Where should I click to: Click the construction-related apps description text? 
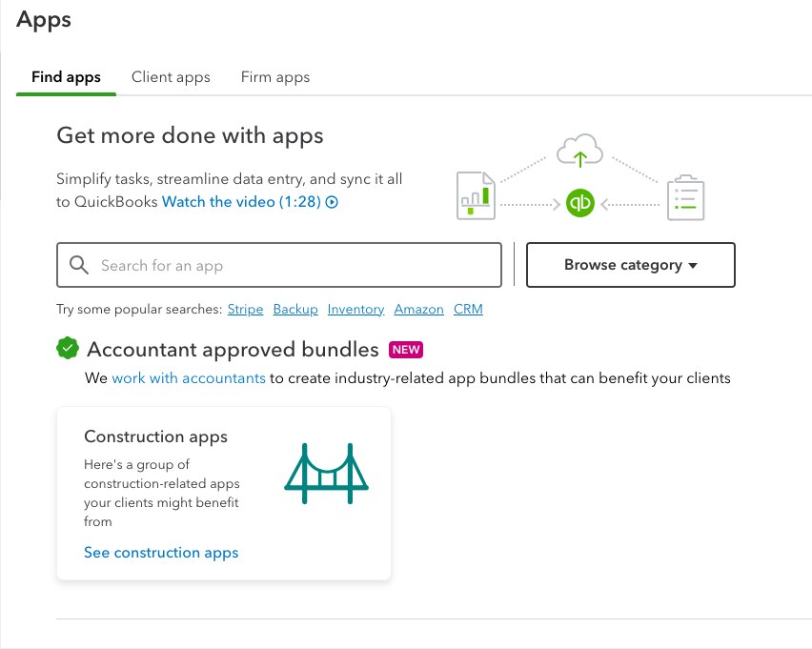(x=162, y=493)
